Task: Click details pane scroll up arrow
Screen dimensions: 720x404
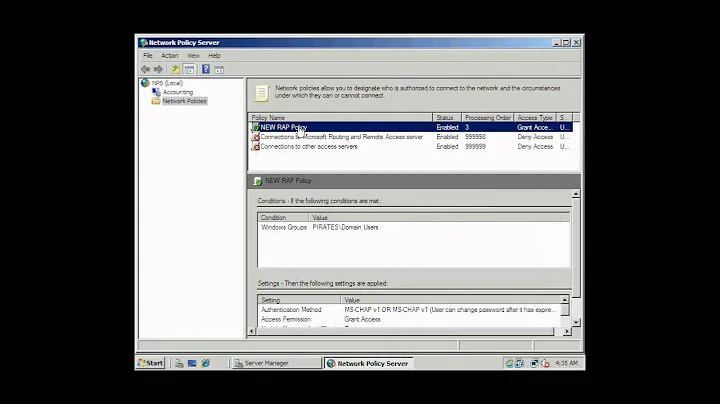Action: click(576, 194)
